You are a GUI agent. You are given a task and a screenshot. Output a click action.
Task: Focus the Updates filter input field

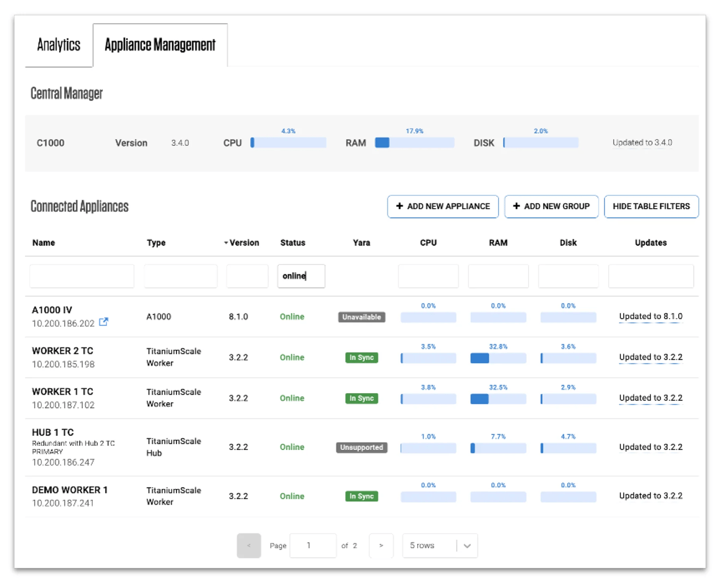(651, 276)
